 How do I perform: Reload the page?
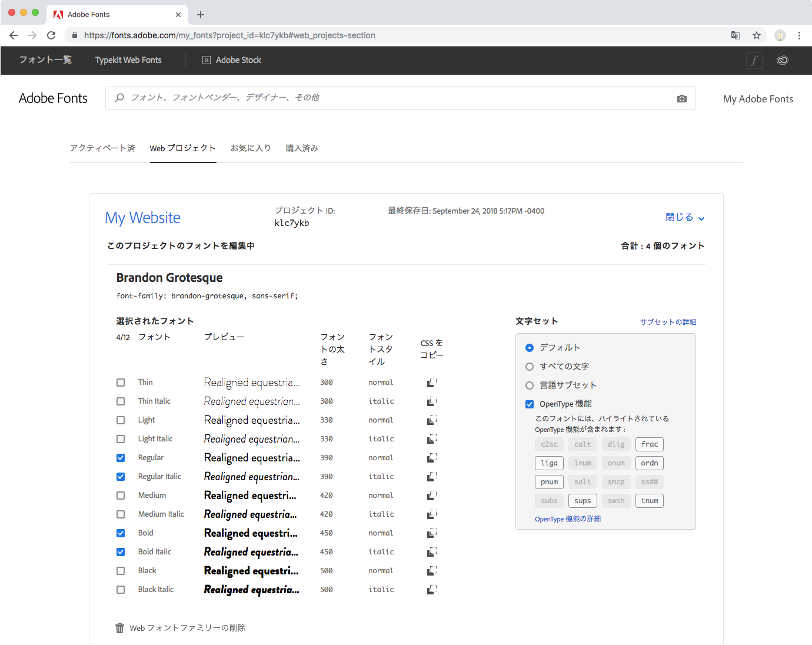click(51, 35)
